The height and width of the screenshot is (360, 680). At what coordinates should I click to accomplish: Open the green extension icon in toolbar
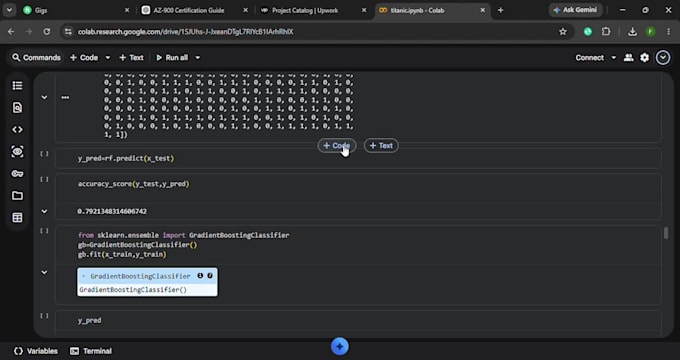click(588, 31)
